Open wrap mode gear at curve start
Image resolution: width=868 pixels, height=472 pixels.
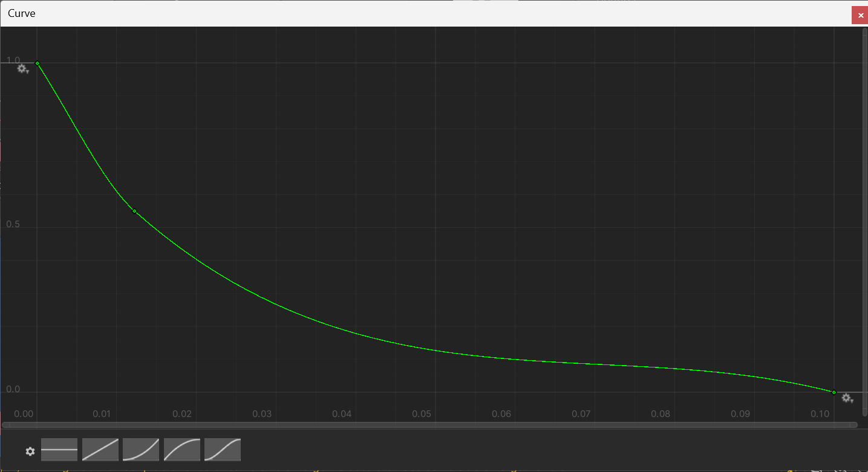coord(22,69)
